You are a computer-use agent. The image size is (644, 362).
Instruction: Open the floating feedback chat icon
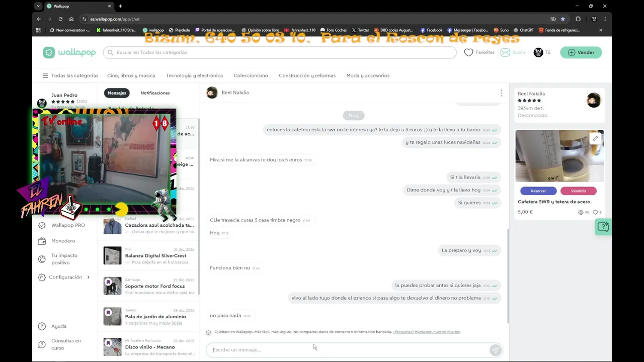[603, 227]
